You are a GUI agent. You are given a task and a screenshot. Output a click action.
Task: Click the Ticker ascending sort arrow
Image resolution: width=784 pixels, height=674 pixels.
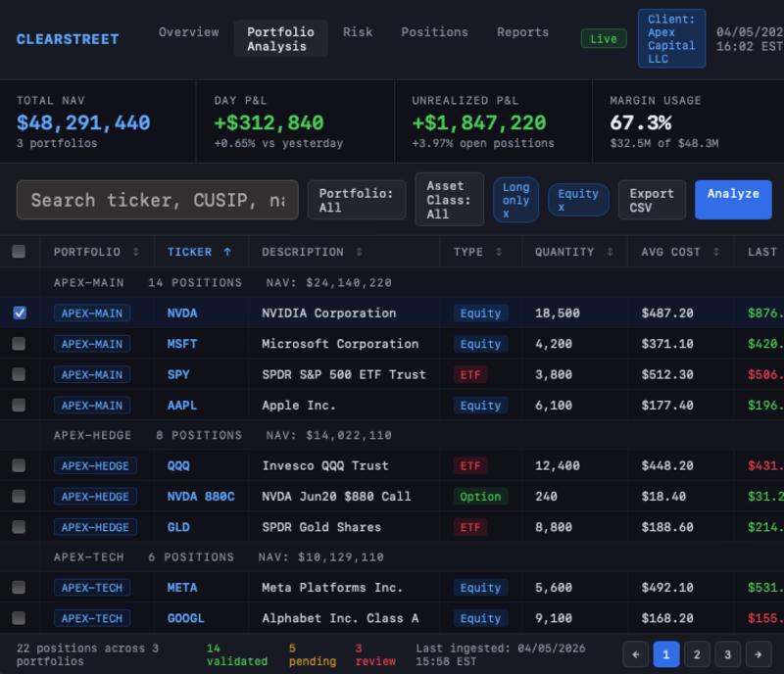click(227, 252)
